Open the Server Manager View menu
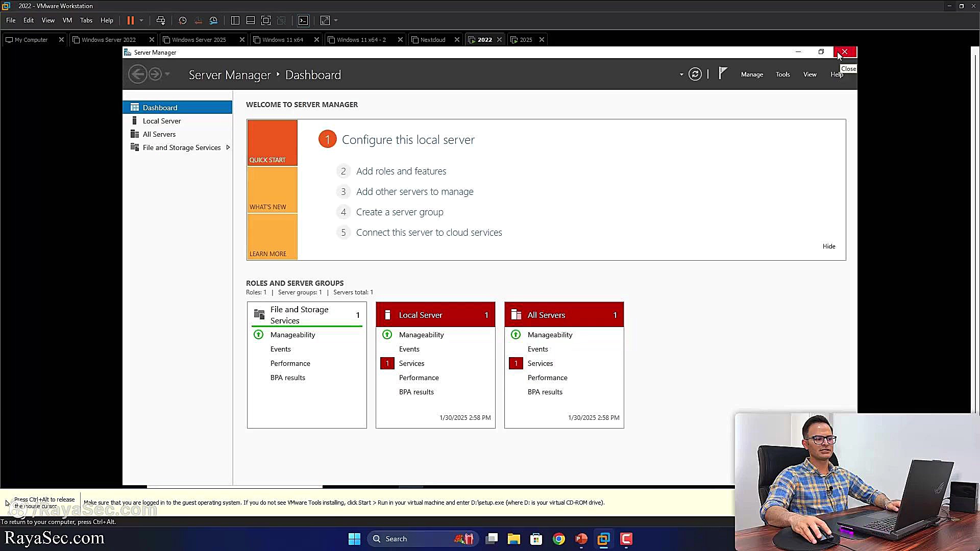The width and height of the screenshot is (980, 551). click(810, 74)
